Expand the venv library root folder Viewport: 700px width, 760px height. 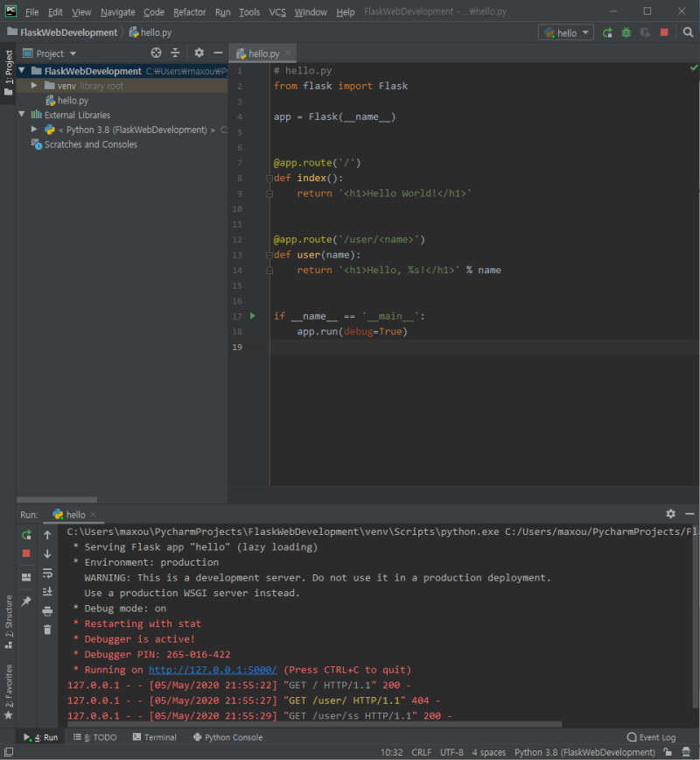(x=34, y=85)
